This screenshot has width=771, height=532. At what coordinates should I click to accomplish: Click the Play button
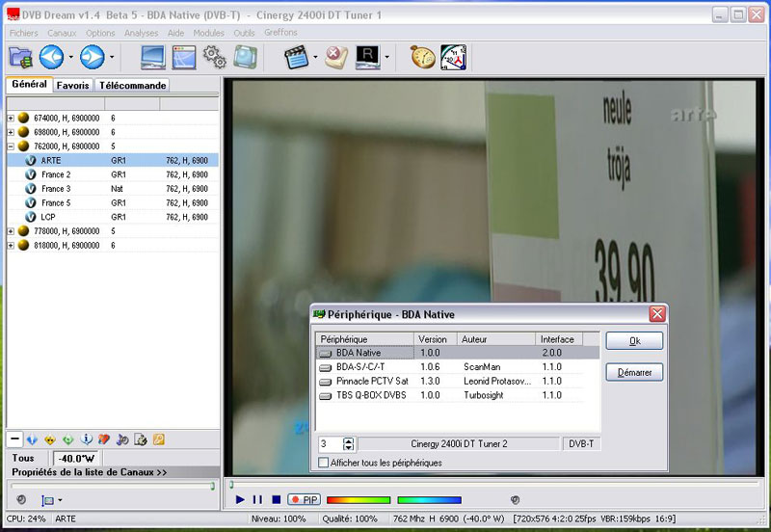240,499
